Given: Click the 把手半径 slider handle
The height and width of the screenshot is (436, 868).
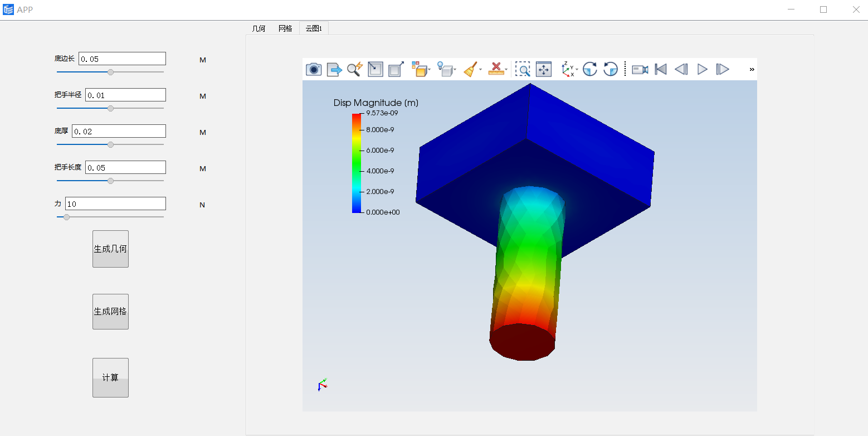Looking at the screenshot, I should click(110, 108).
